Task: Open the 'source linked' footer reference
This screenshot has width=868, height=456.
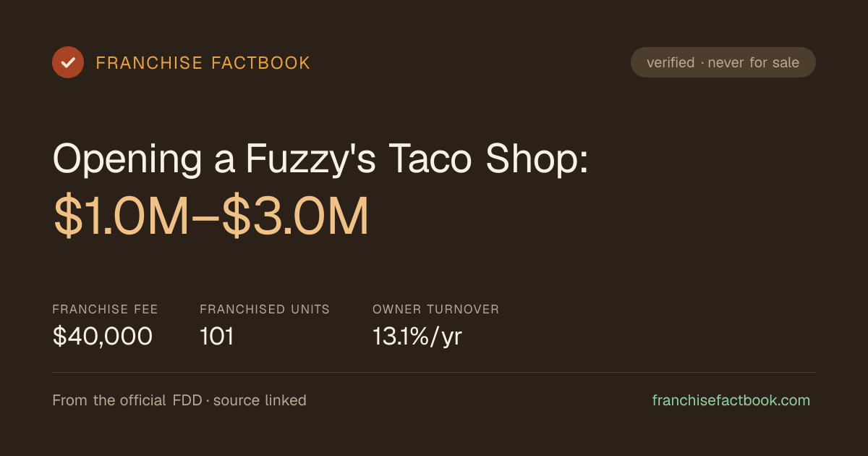Action: coord(260,400)
